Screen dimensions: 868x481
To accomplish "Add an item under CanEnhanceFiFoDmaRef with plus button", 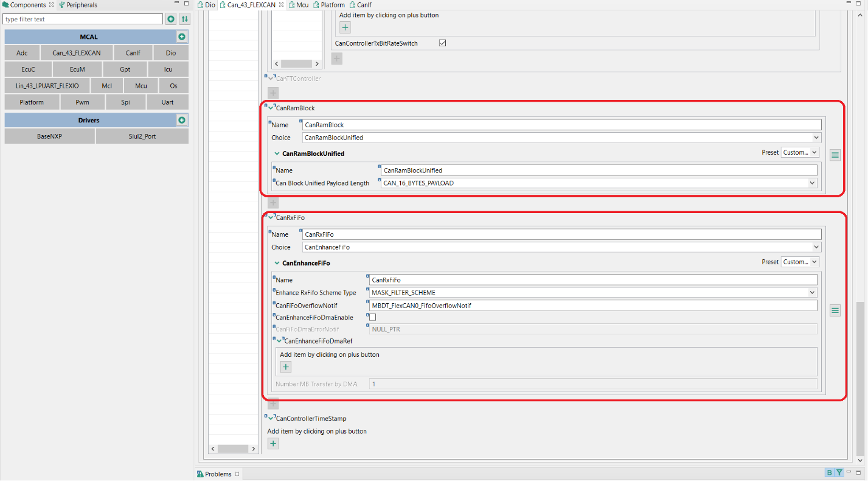I will tap(285, 367).
